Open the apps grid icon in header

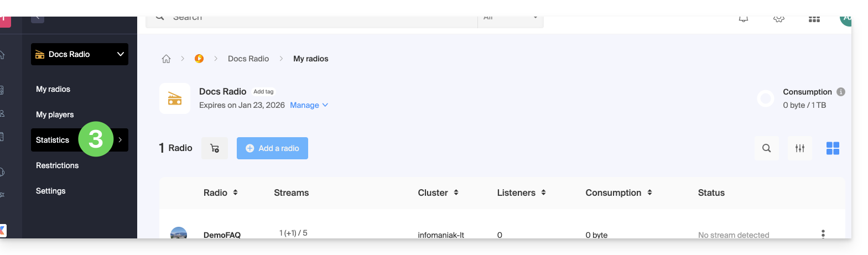coord(814,19)
